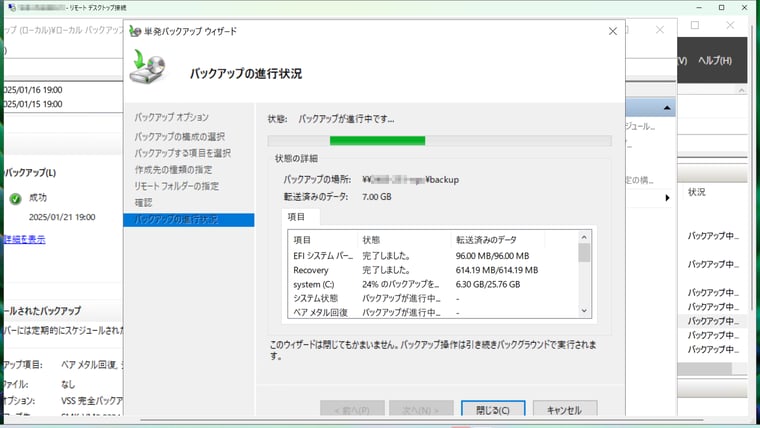Screen dimensions: 760x428
Task: Click the Remote Desktop connection title icon
Action: 12,7
